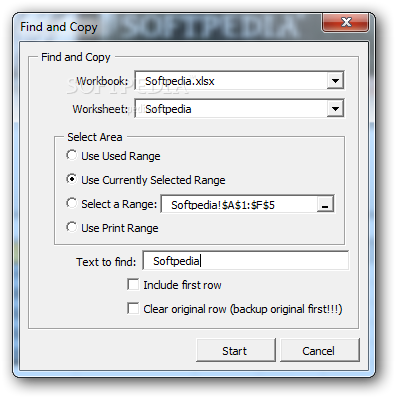Check the Clear original row checkbox
The image size is (396, 398).
[133, 308]
